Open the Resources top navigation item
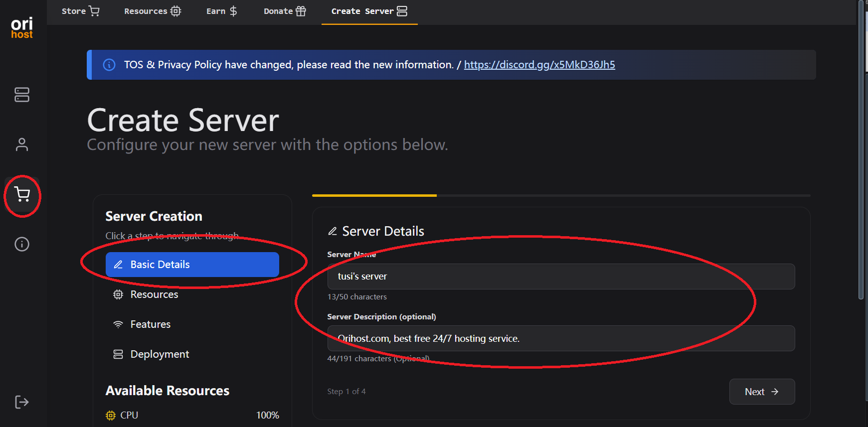 coord(153,11)
